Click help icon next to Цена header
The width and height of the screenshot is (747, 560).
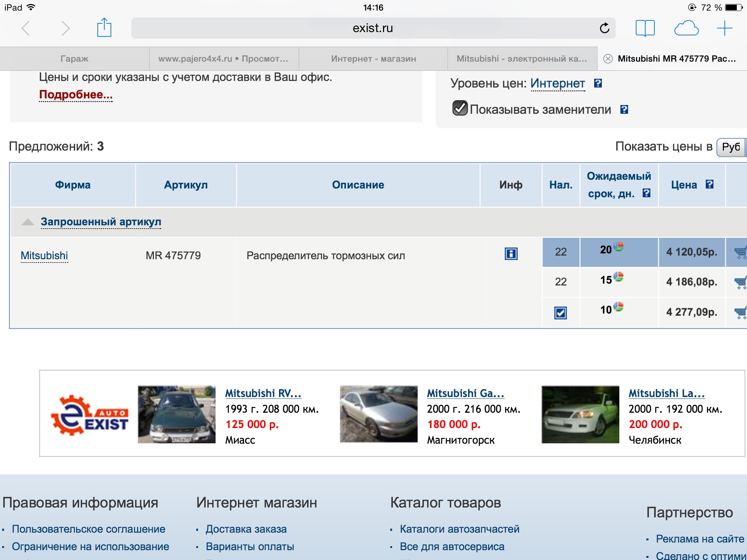(x=709, y=184)
